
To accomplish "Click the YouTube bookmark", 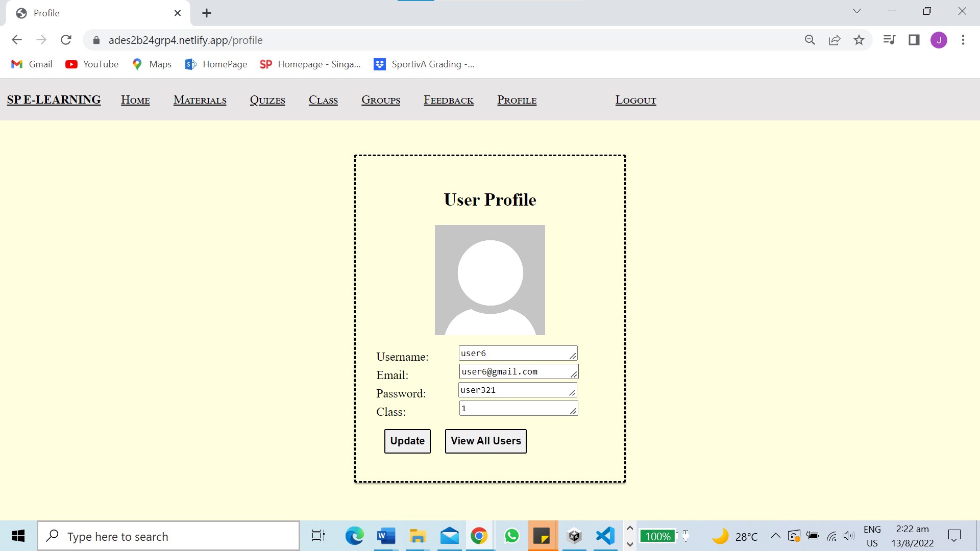I will coord(92,64).
